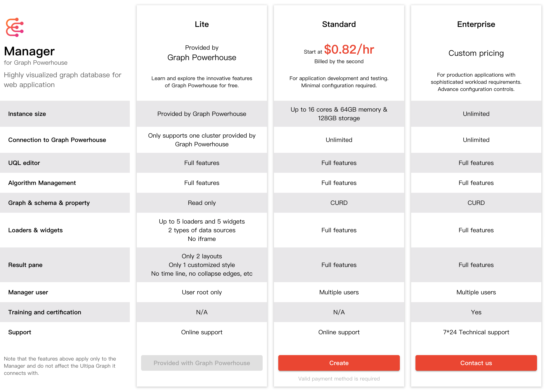Click the Manager title heading
Image resolution: width=547 pixels, height=392 pixels.
click(x=30, y=51)
